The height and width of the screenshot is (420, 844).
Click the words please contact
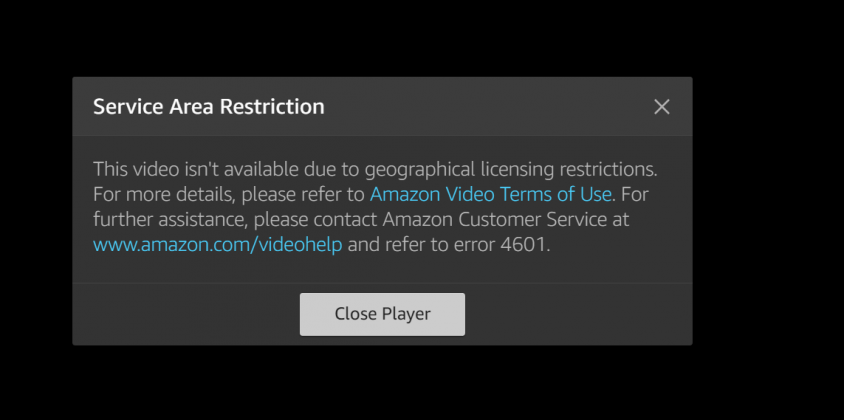pyautogui.click(x=316, y=220)
